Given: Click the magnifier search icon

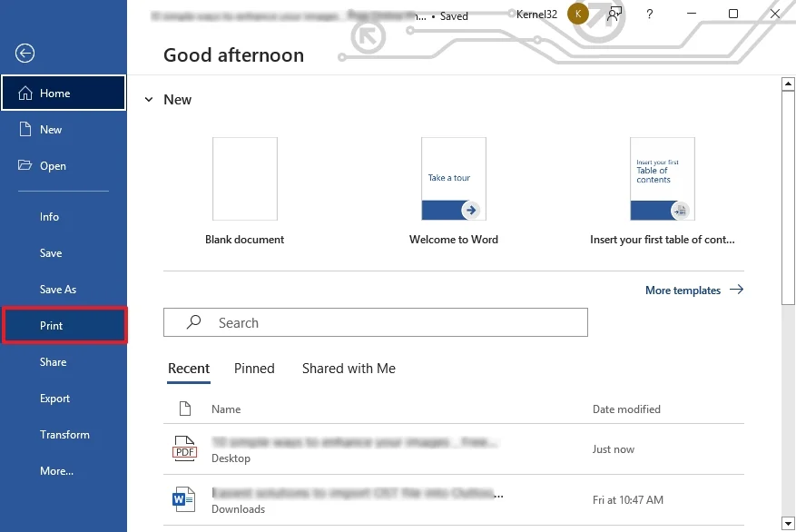Looking at the screenshot, I should tap(193, 322).
